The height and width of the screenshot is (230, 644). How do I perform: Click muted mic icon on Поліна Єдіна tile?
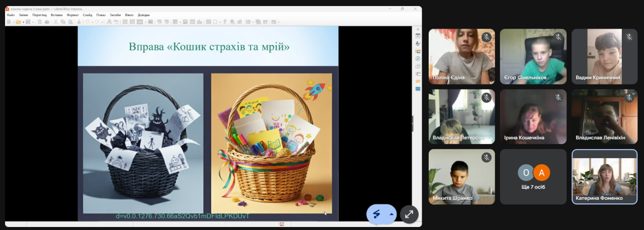point(486,37)
